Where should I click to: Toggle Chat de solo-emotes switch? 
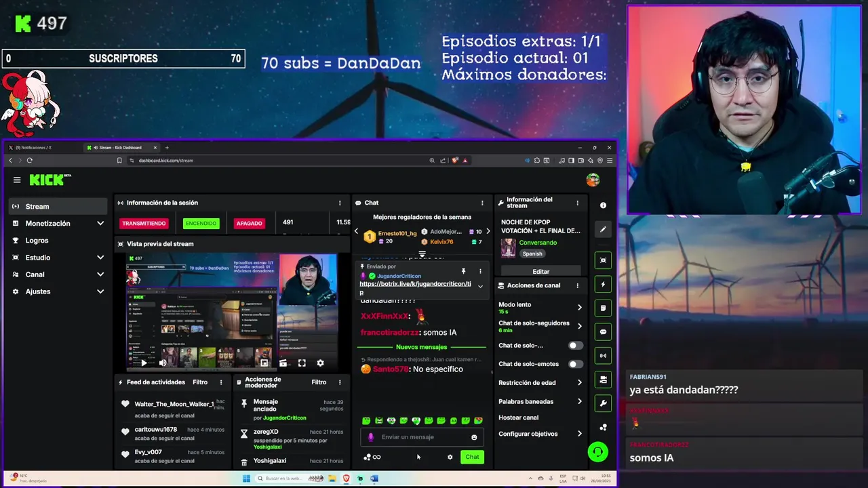[575, 364]
